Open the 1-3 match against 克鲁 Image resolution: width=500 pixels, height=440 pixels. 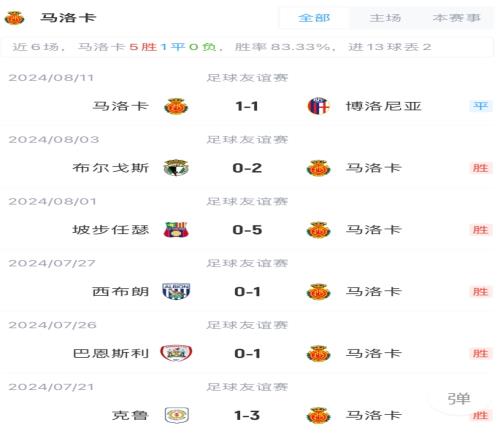pyautogui.click(x=247, y=415)
